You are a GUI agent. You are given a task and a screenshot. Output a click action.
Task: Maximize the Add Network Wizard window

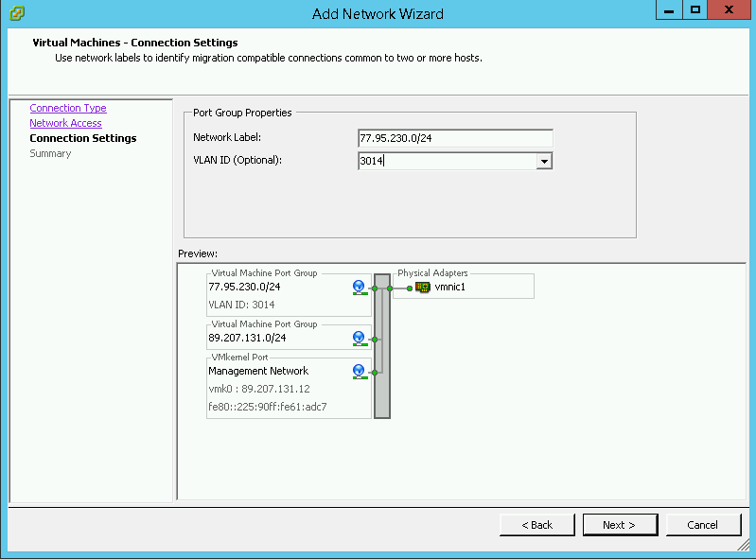click(695, 10)
